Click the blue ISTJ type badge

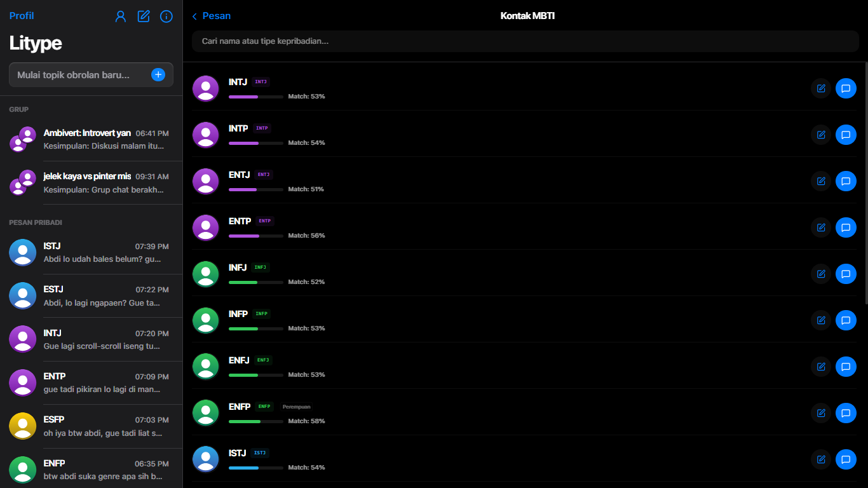(260, 453)
